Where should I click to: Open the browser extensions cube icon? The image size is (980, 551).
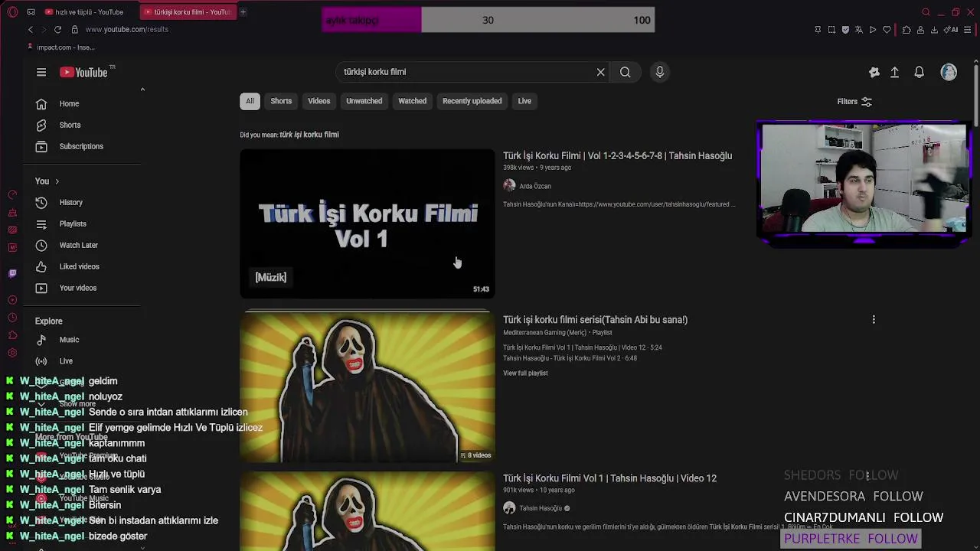pyautogui.click(x=906, y=30)
